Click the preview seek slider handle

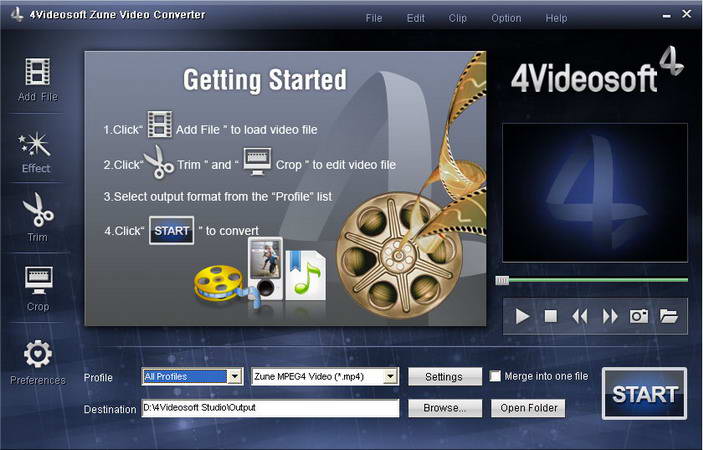tap(502, 281)
